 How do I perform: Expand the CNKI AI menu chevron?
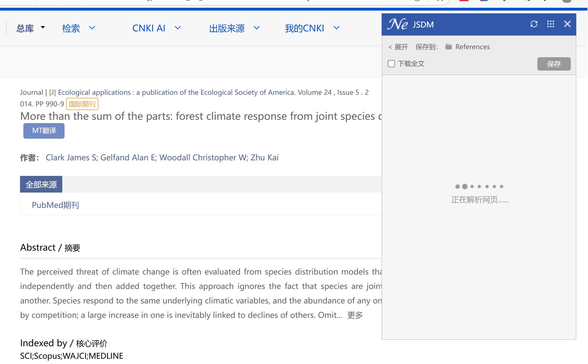[x=178, y=28]
